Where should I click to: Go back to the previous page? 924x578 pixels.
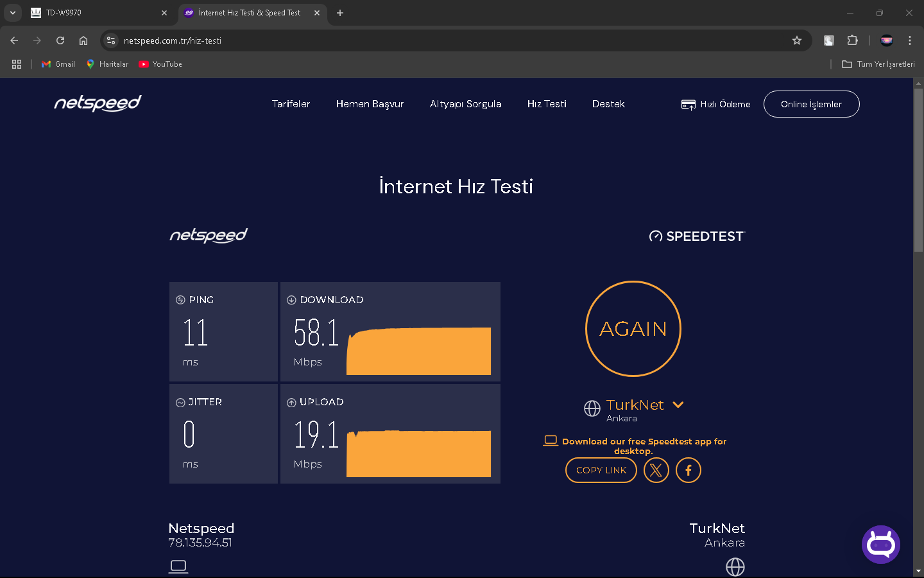[14, 40]
